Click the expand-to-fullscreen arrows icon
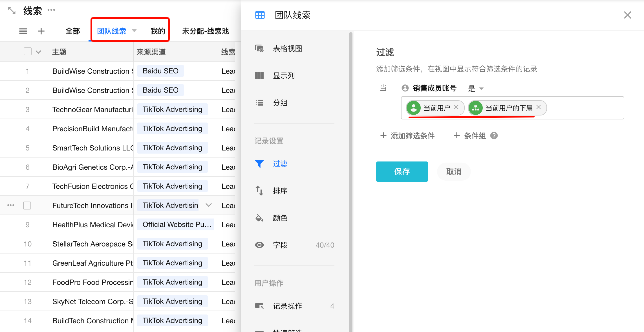This screenshot has height=332, width=644. [12, 11]
